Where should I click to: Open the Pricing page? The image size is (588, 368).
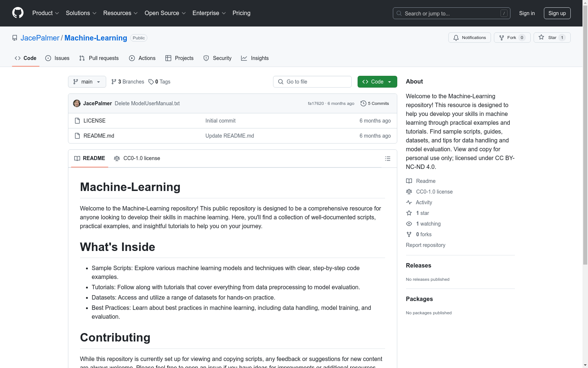tap(241, 13)
